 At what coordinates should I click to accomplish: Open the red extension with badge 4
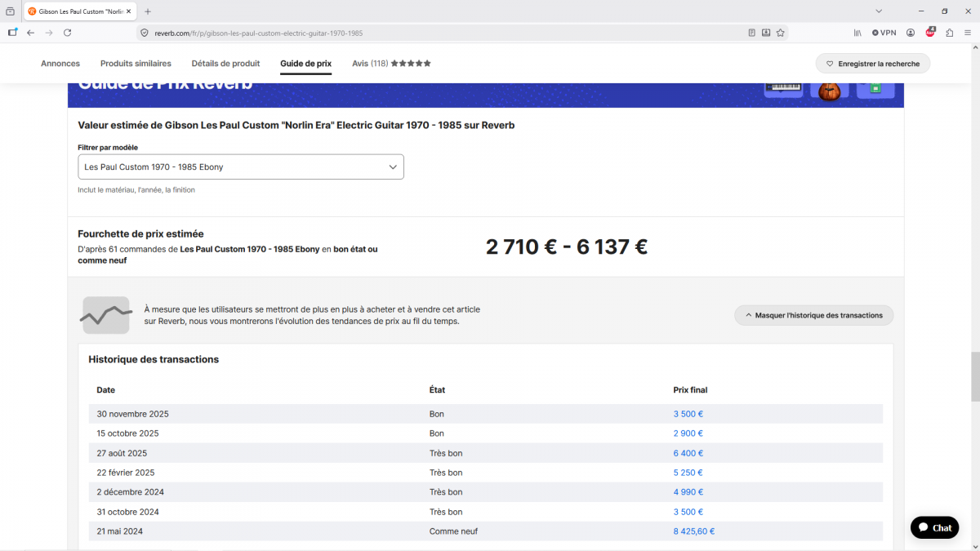pyautogui.click(x=930, y=33)
